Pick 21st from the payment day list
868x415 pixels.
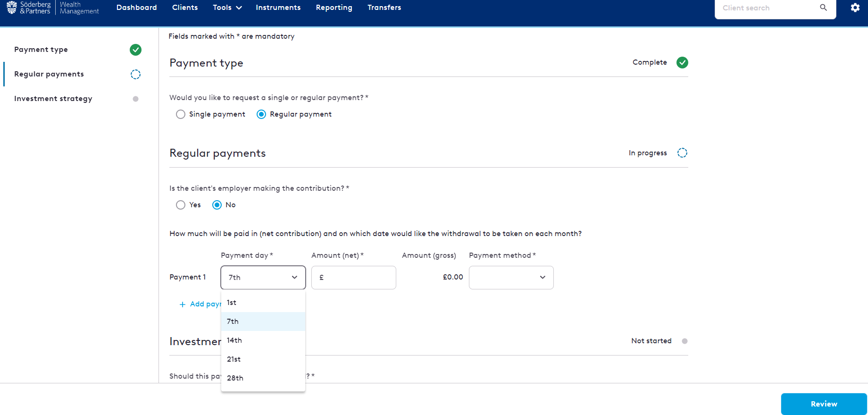click(263, 359)
